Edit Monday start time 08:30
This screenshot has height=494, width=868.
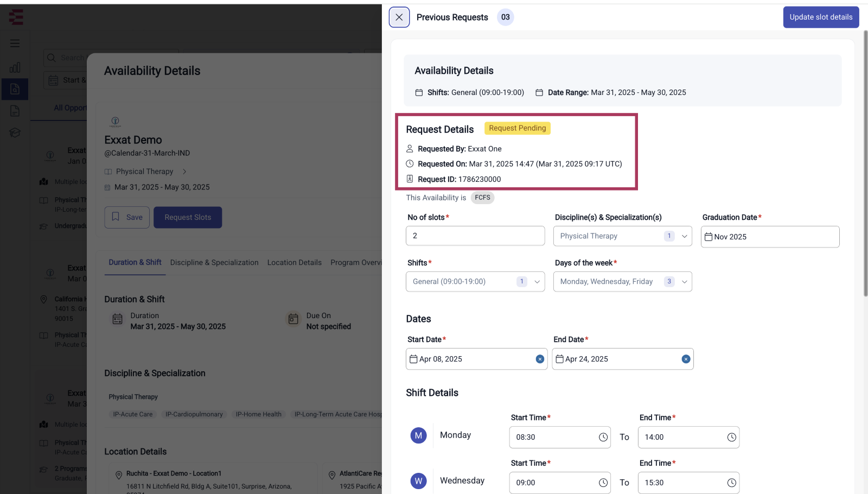(560, 437)
